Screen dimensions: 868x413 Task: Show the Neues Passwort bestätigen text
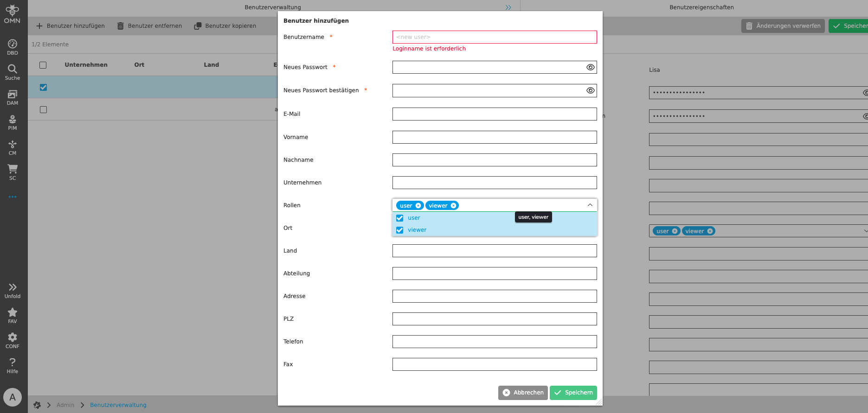590,90
